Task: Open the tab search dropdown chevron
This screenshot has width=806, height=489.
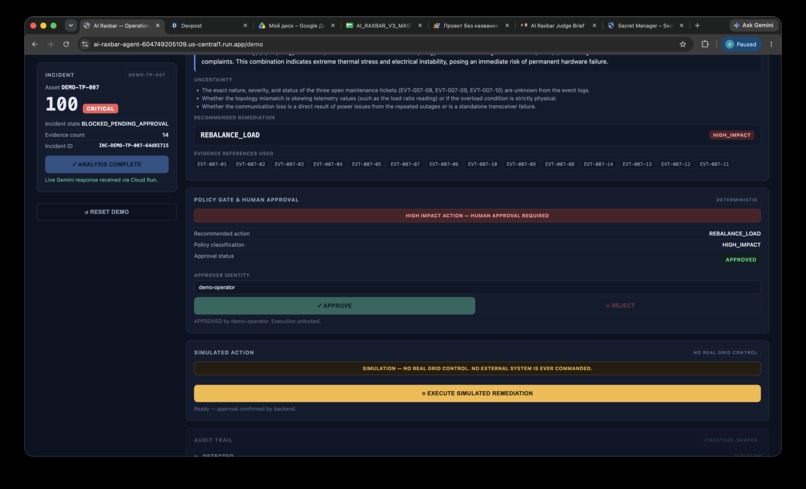Action: [x=71, y=25]
